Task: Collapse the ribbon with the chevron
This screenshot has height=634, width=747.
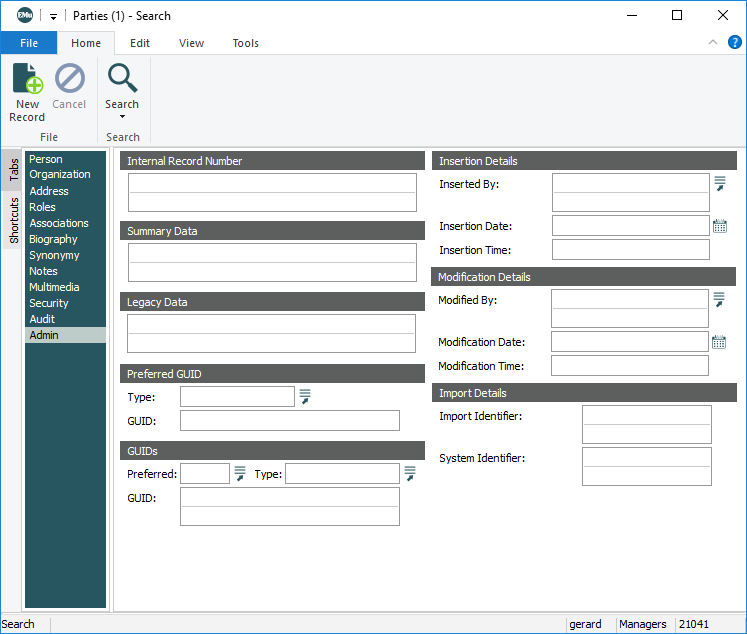Action: (713, 42)
